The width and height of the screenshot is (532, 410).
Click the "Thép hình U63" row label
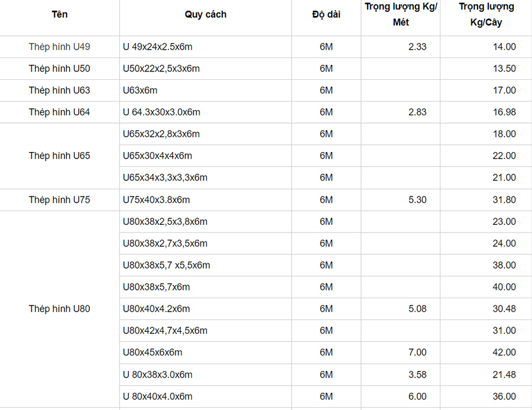coord(59,91)
